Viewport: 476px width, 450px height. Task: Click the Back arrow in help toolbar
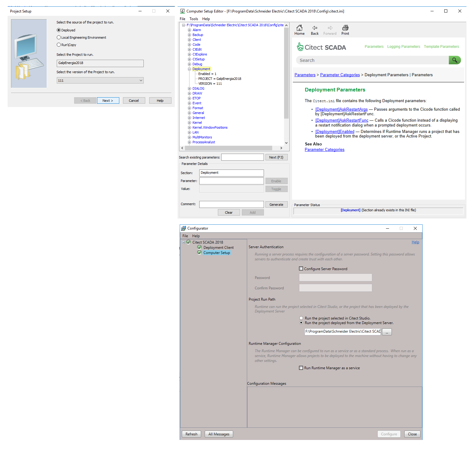(x=315, y=28)
